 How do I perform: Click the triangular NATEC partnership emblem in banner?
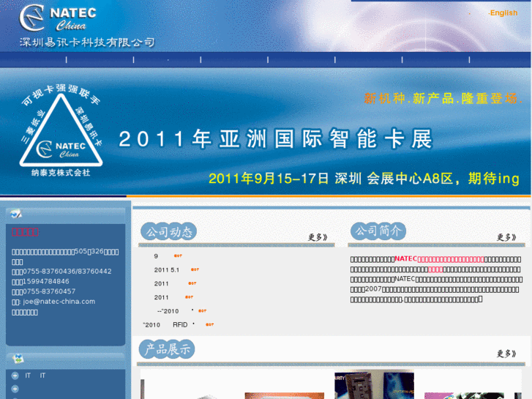click(x=61, y=130)
